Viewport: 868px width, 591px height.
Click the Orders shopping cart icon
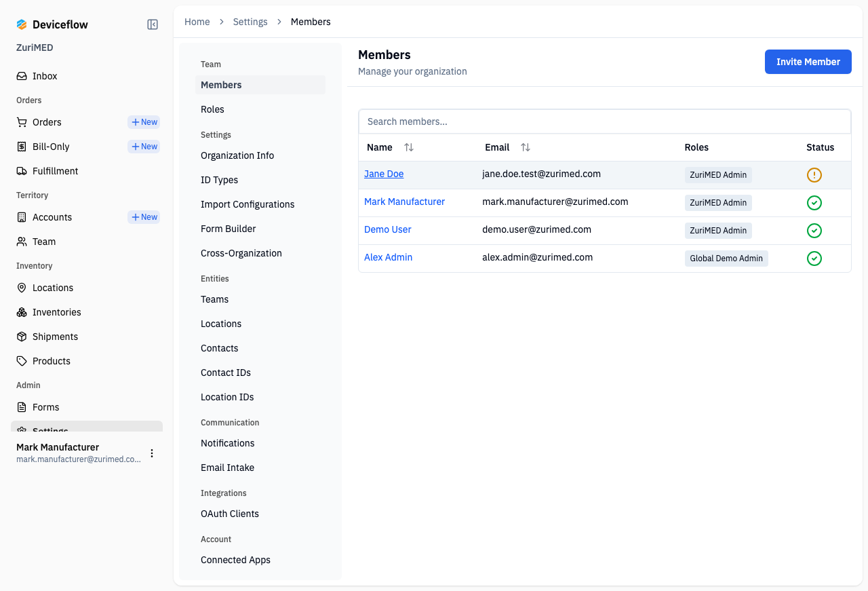coord(22,122)
